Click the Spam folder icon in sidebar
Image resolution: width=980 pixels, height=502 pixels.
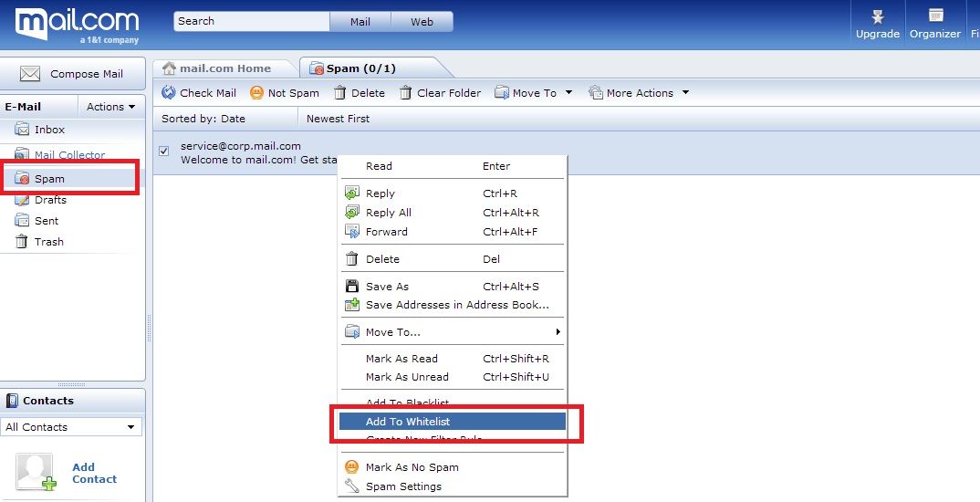pos(22,179)
